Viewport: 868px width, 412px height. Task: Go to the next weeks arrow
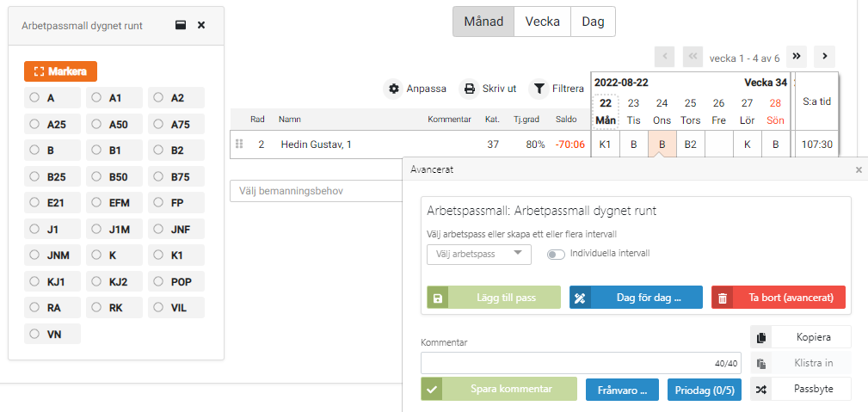click(x=825, y=57)
